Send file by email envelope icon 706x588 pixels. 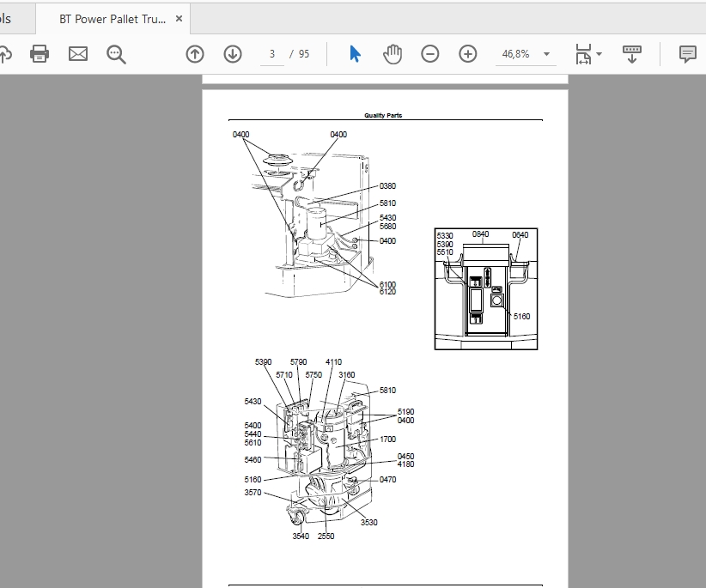click(x=78, y=54)
